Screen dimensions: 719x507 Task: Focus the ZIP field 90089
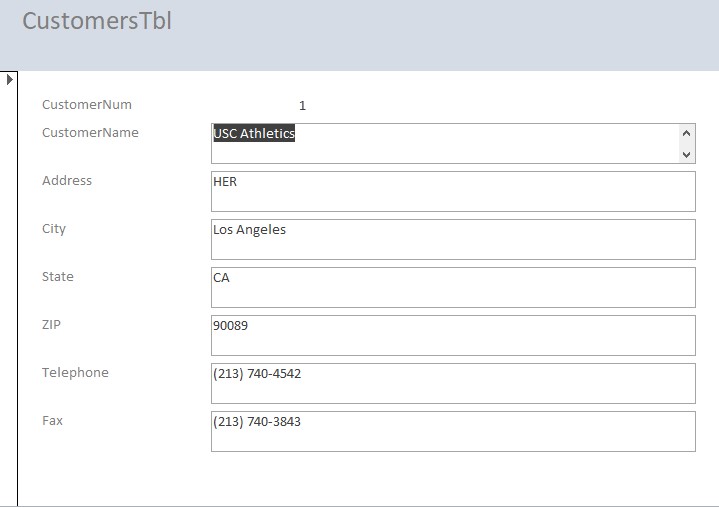pos(453,336)
